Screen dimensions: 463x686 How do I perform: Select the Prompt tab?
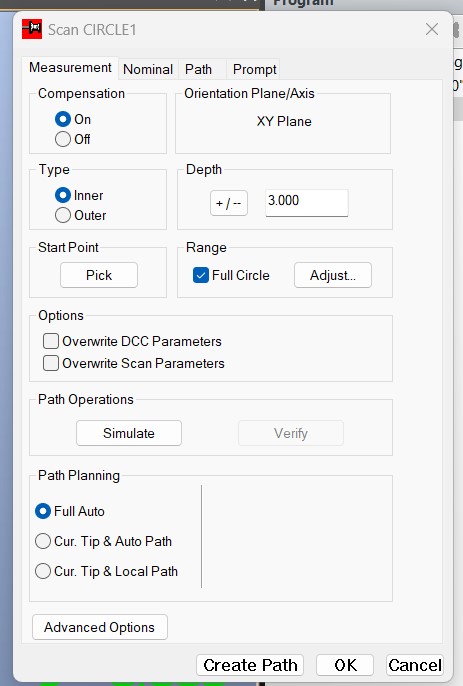tap(254, 69)
